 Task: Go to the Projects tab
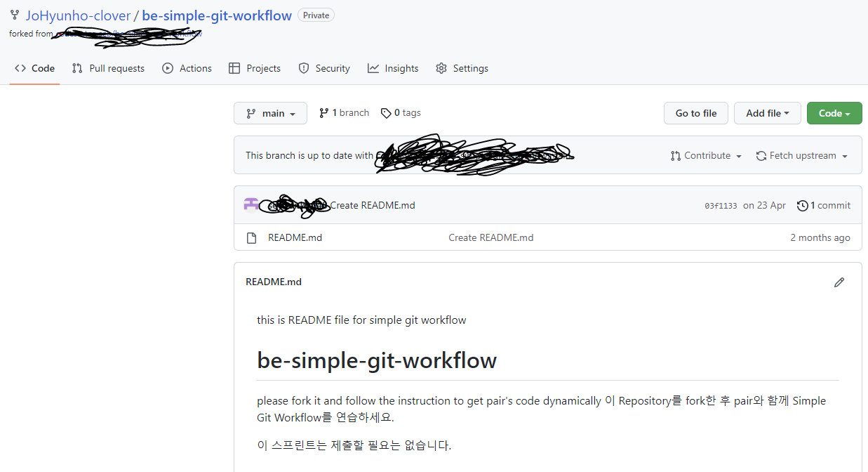click(255, 68)
